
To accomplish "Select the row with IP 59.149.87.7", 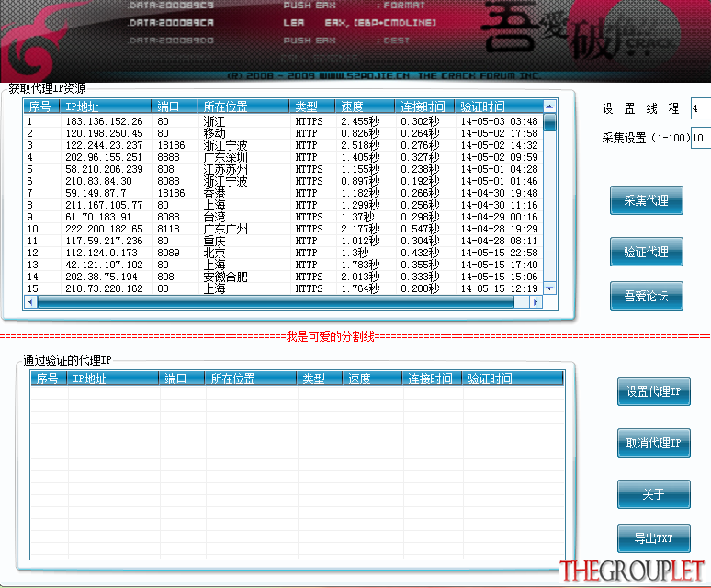I will (x=284, y=193).
